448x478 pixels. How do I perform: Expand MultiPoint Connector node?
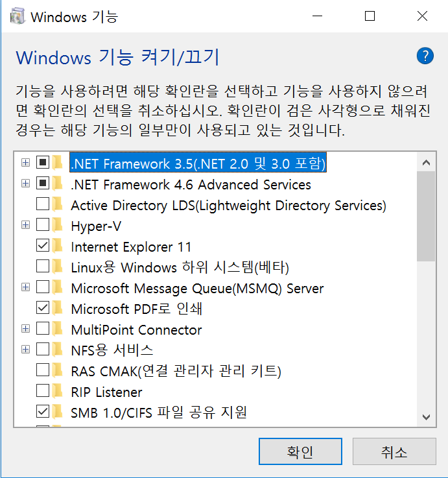click(25, 329)
